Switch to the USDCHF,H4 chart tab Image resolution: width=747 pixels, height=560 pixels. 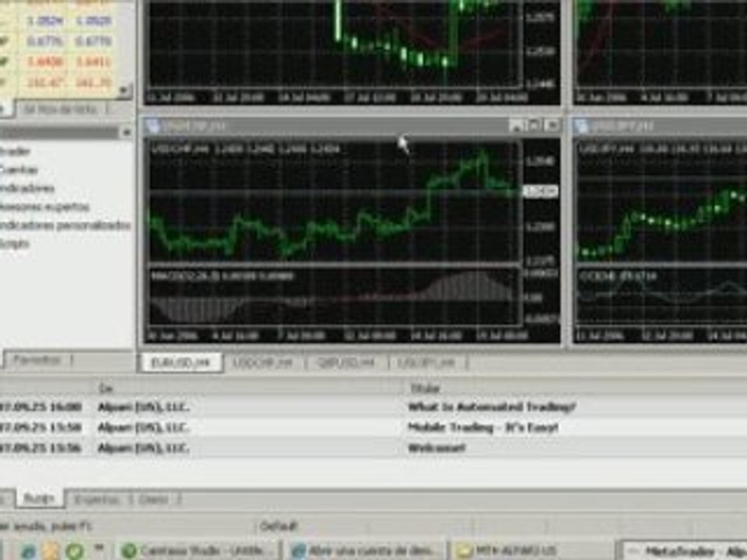(x=263, y=363)
